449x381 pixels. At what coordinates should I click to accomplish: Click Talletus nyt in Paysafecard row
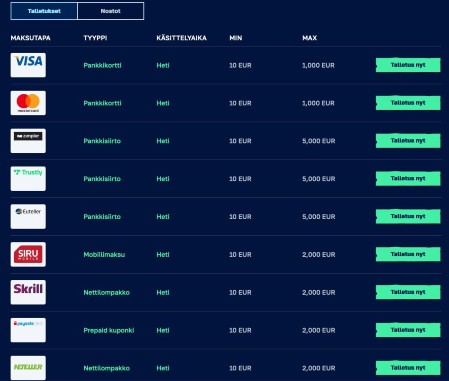tap(408, 330)
